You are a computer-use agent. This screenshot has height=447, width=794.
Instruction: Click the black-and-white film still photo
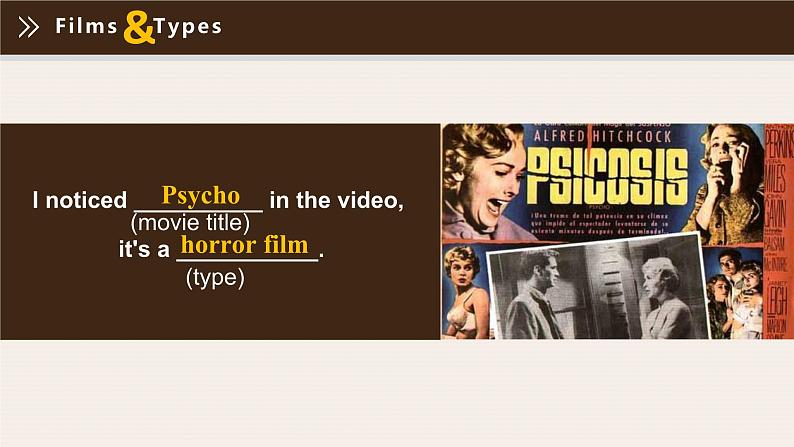coord(598,289)
